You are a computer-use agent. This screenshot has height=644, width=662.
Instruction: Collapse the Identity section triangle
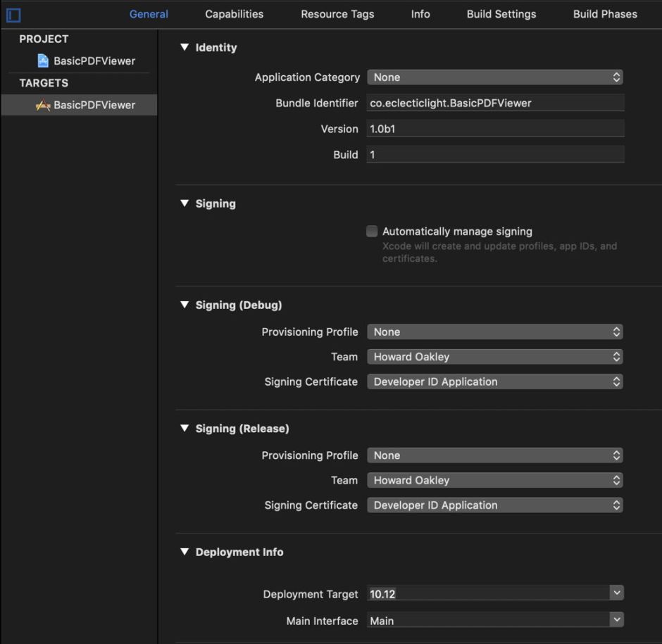[x=185, y=47]
